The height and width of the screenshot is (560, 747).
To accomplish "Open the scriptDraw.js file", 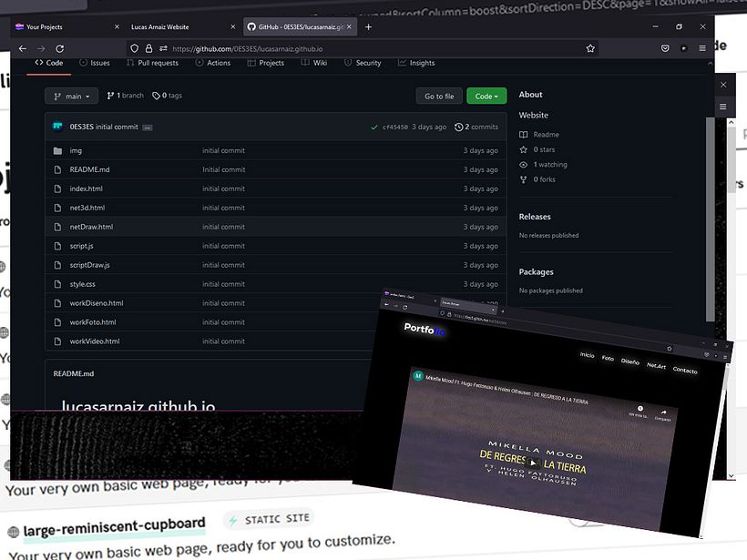I will 89,265.
